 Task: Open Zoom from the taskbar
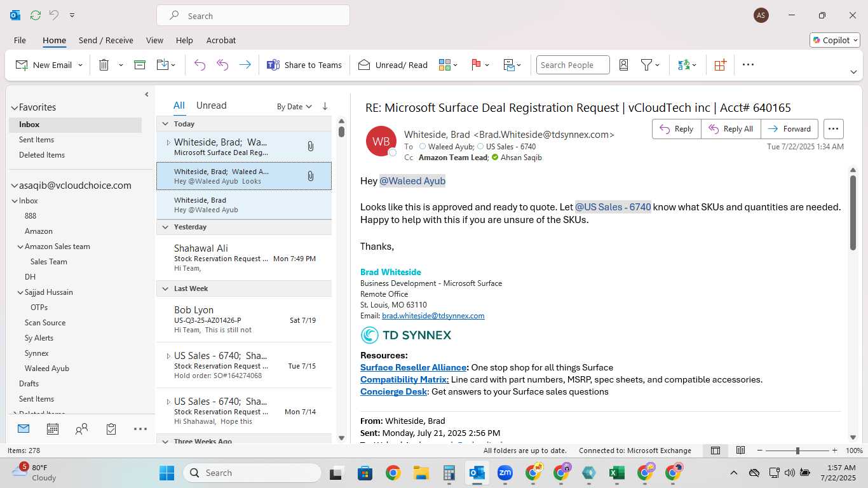[505, 473]
